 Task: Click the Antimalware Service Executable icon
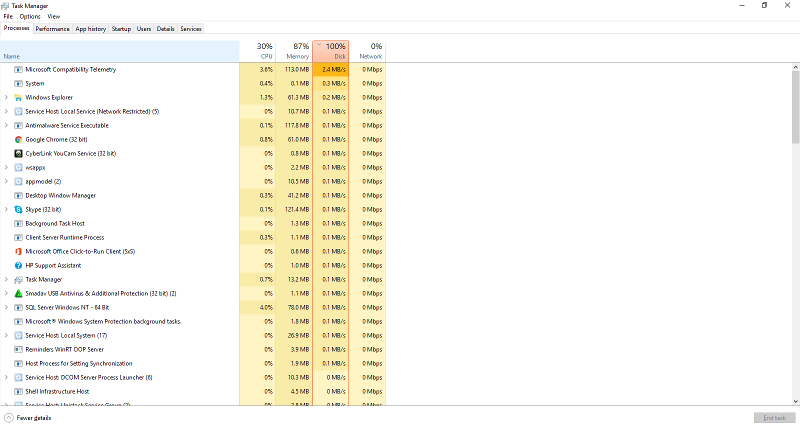click(18, 125)
